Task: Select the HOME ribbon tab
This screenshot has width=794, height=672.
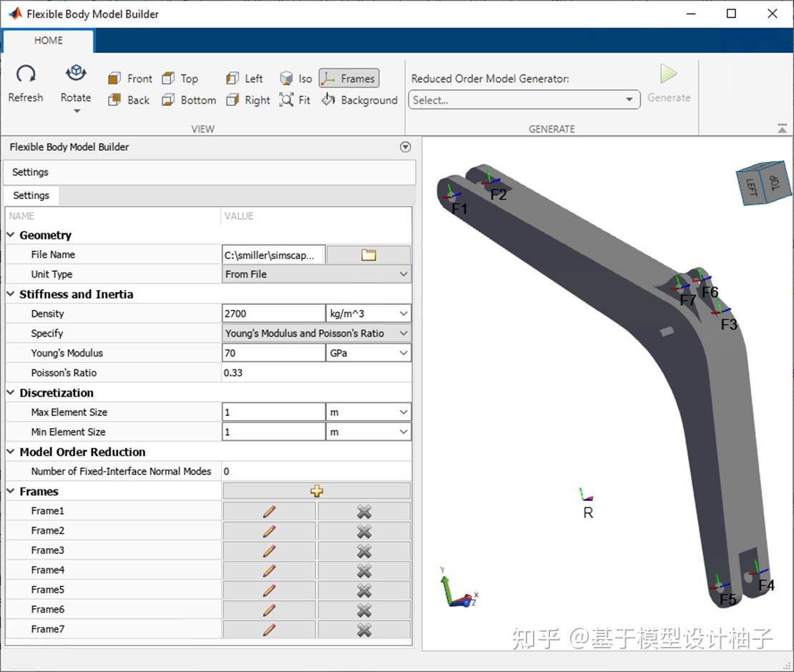Action: coord(48,41)
